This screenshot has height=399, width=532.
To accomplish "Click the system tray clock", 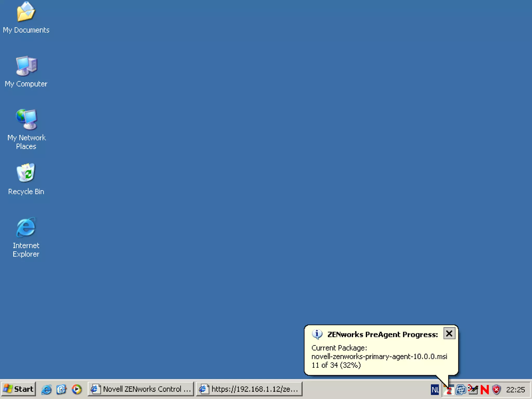I will 515,390.
